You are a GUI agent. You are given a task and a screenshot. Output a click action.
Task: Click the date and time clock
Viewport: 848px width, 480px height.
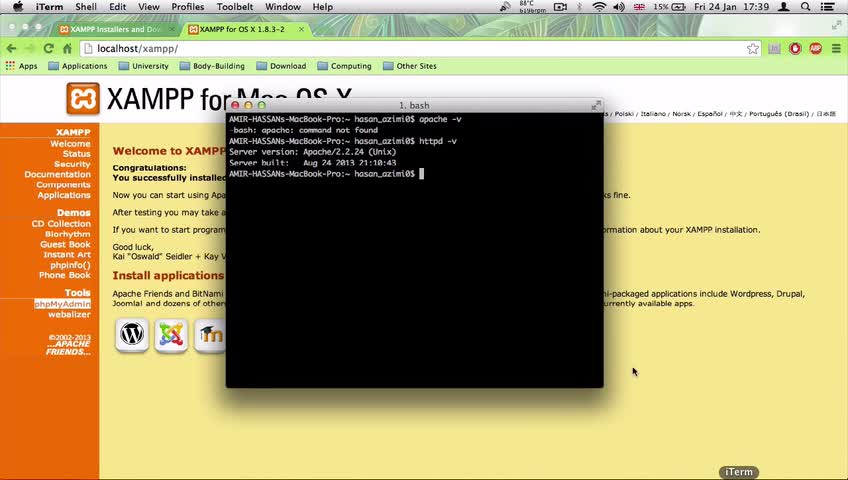click(732, 7)
